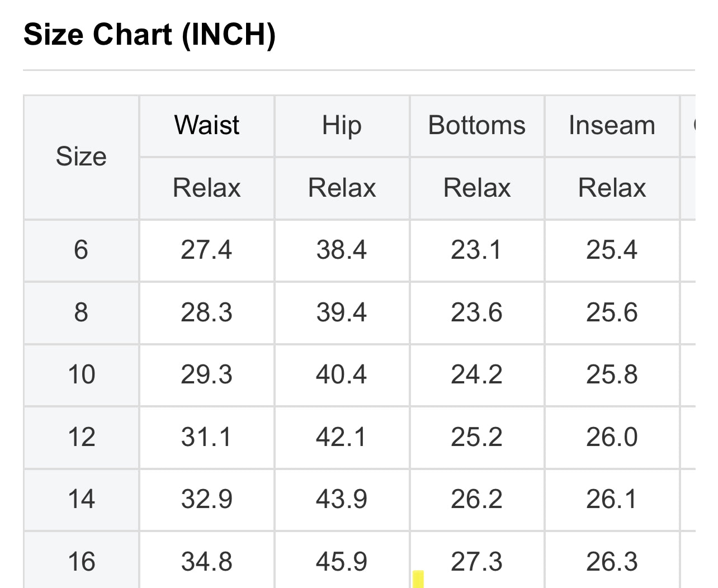Click size 8 row label

81,312
